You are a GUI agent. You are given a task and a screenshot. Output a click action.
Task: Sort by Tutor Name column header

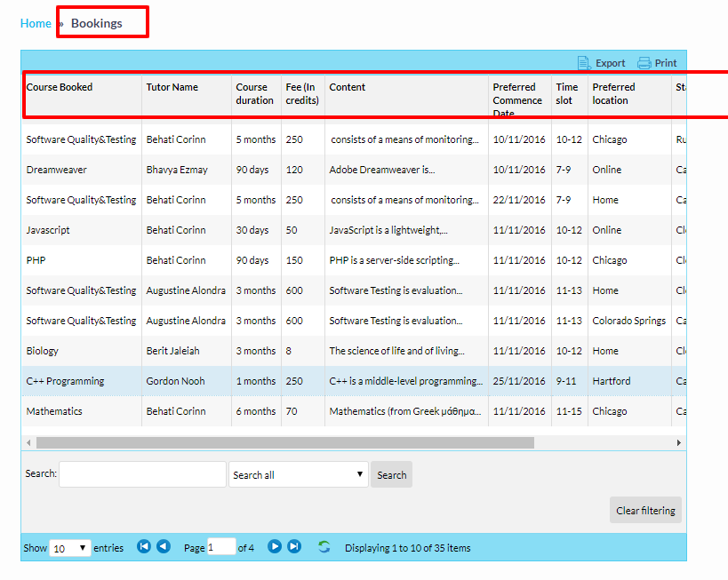(172, 87)
